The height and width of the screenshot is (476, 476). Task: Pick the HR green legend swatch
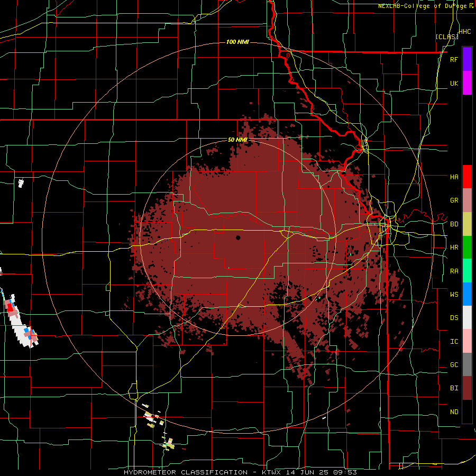(467, 247)
